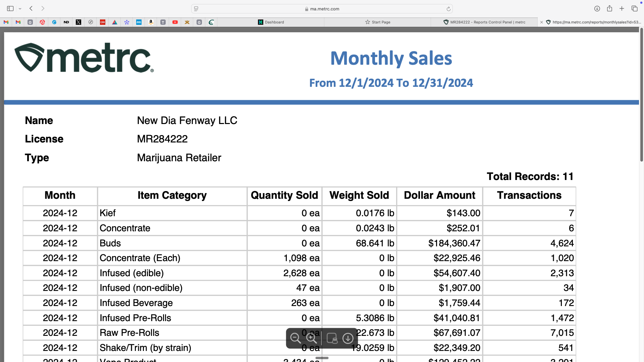Reload the page from the address bar
This screenshot has height=362, width=644.
coord(448,9)
